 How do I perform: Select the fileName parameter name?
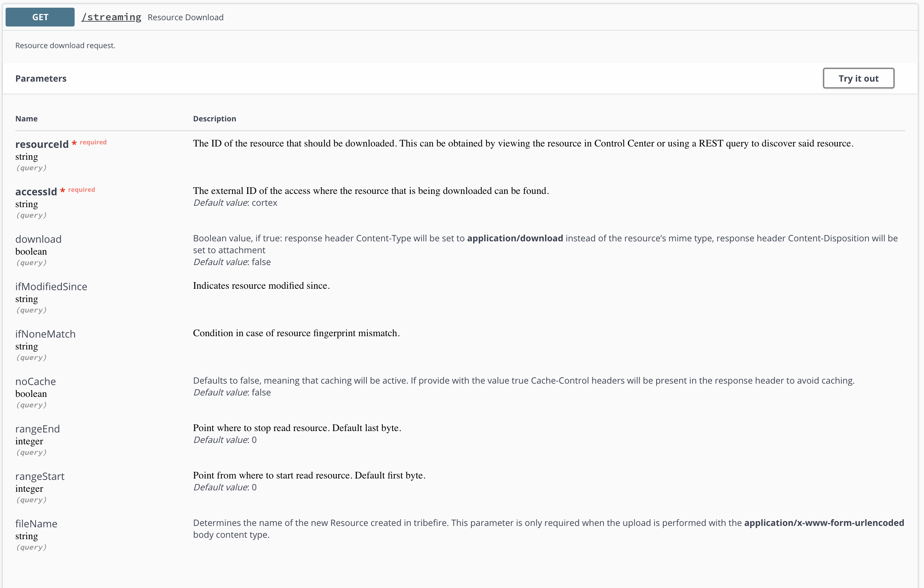[36, 523]
